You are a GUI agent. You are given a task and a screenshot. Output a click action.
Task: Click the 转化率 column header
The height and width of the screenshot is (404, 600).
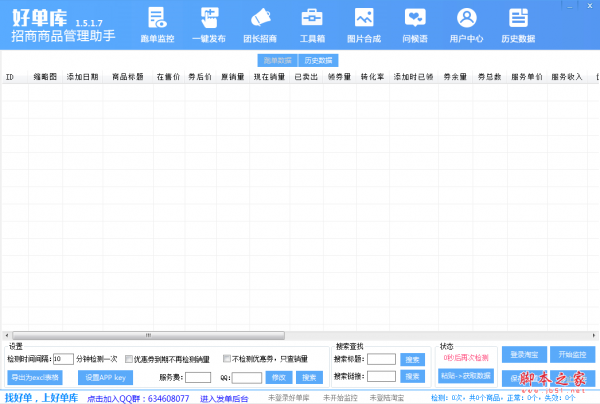coord(373,77)
